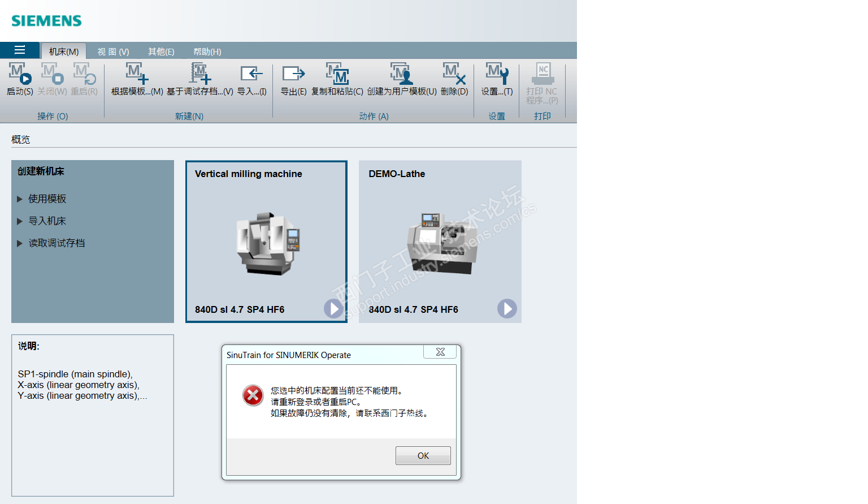
Task: Click the 关闭(W) stop machine icon
Action: [52, 73]
